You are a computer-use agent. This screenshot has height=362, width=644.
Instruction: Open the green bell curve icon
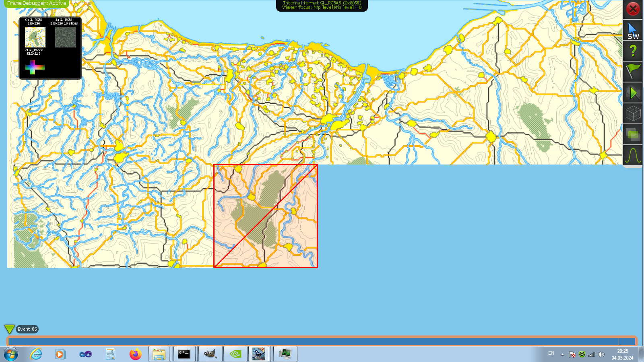pyautogui.click(x=633, y=155)
